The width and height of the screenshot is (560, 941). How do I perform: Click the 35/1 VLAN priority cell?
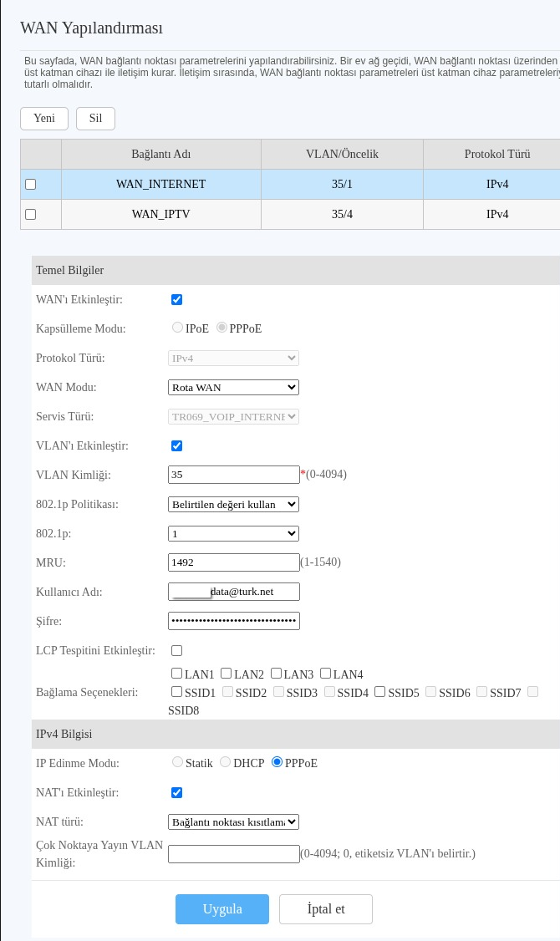coord(342,184)
